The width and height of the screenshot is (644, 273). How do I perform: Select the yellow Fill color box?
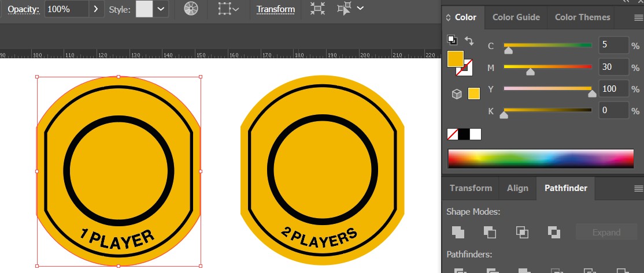[x=456, y=59]
